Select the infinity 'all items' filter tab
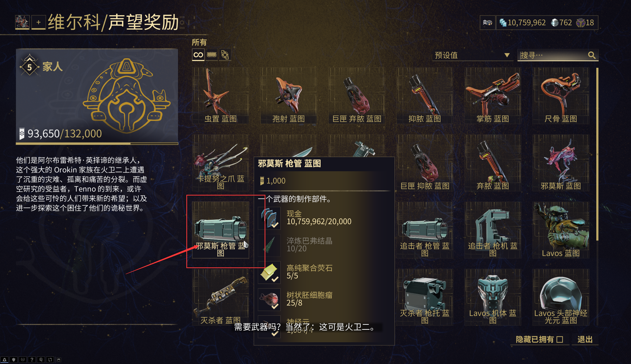The image size is (631, 364). tap(198, 55)
